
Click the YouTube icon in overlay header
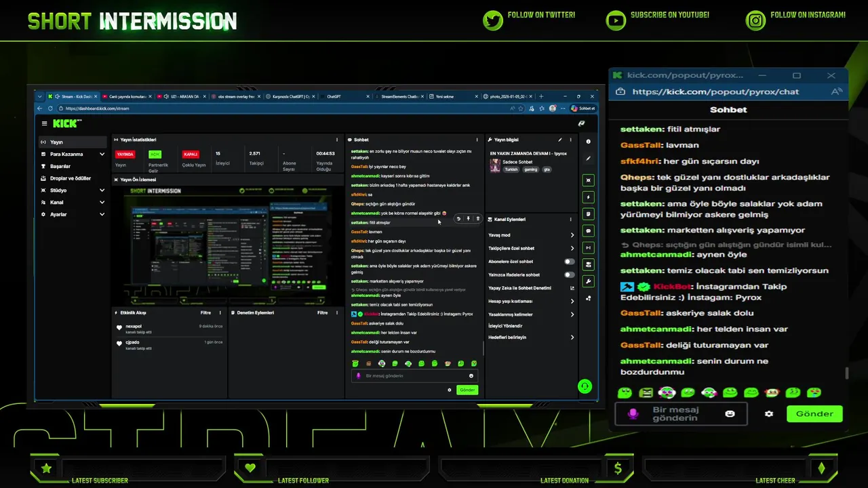[x=616, y=20]
